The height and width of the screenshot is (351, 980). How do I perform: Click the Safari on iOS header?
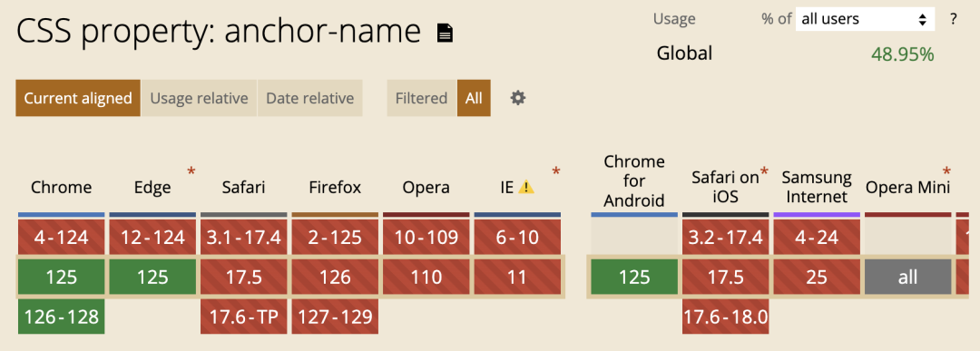725,188
